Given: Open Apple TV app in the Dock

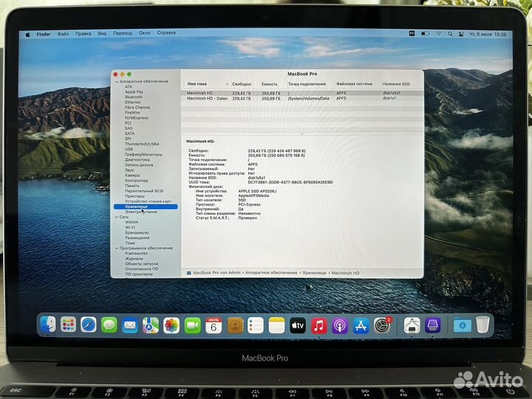Looking at the screenshot, I should click(298, 326).
